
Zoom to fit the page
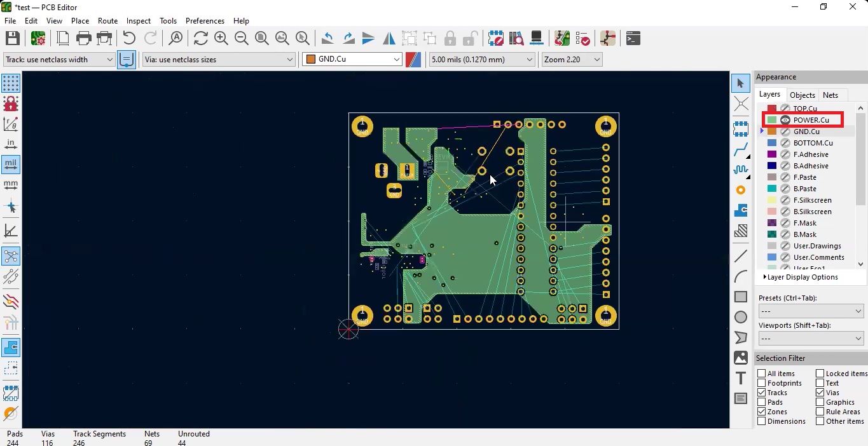(261, 38)
